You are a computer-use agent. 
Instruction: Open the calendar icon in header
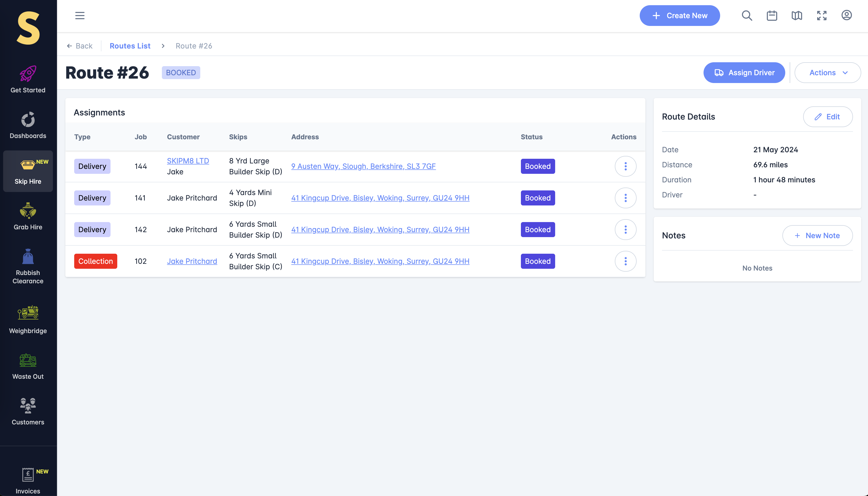click(x=771, y=16)
